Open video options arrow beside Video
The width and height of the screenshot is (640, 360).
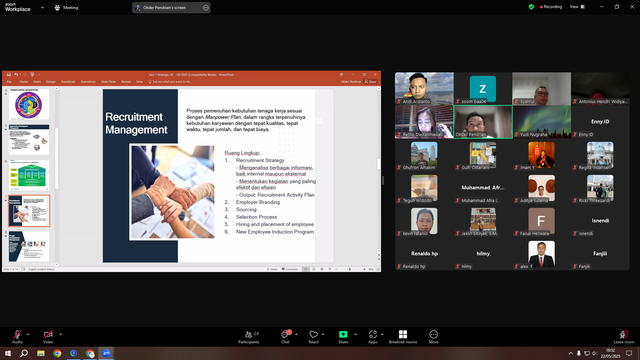pyautogui.click(x=60, y=334)
